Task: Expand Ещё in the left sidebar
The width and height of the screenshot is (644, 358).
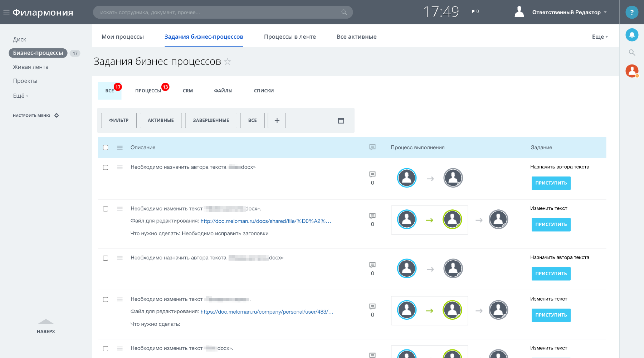Action: [x=20, y=96]
